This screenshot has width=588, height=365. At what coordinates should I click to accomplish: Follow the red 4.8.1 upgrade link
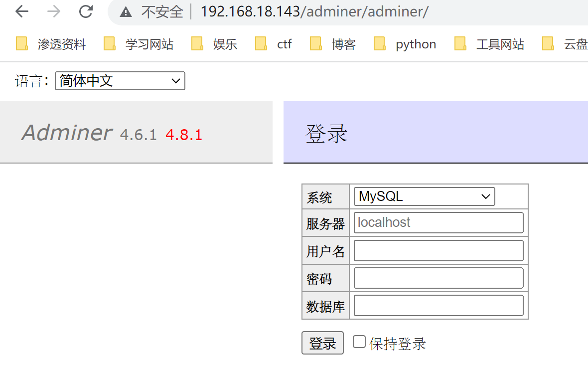[x=183, y=135]
